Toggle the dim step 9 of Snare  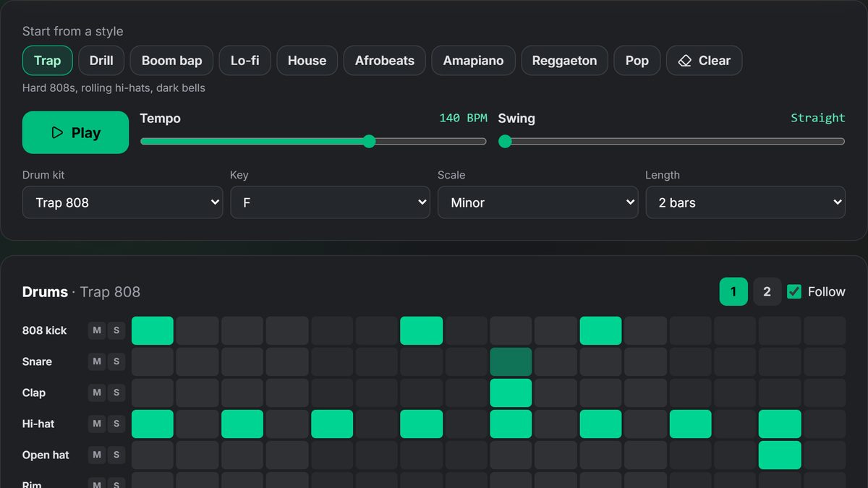[511, 361]
